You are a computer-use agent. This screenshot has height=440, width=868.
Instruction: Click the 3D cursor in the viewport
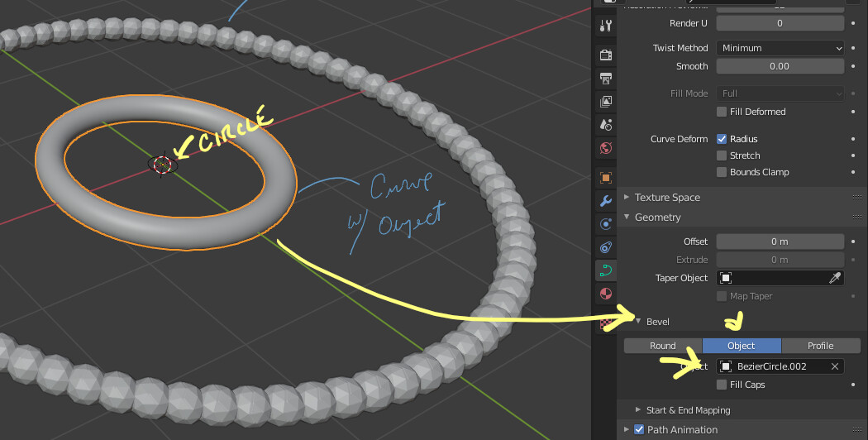coord(162,164)
